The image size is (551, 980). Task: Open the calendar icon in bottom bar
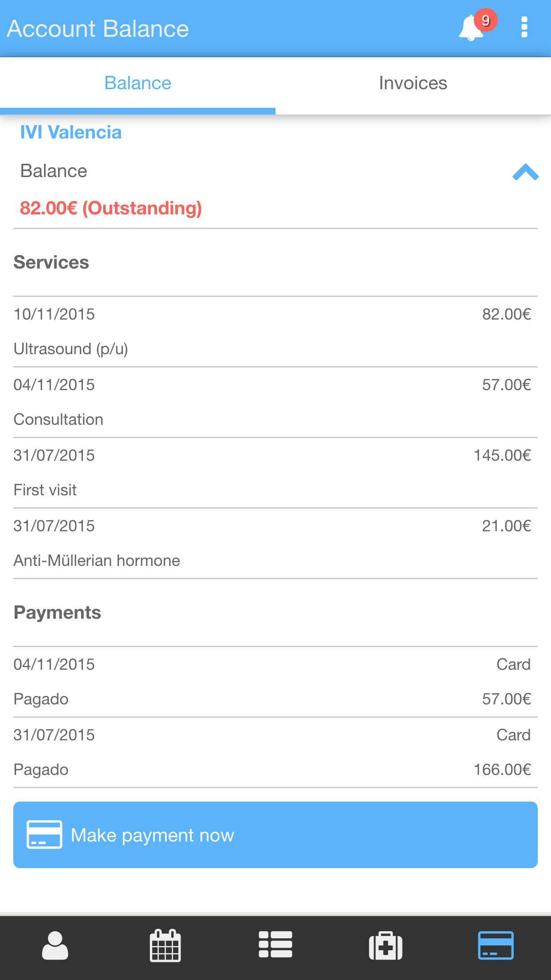coord(165,946)
